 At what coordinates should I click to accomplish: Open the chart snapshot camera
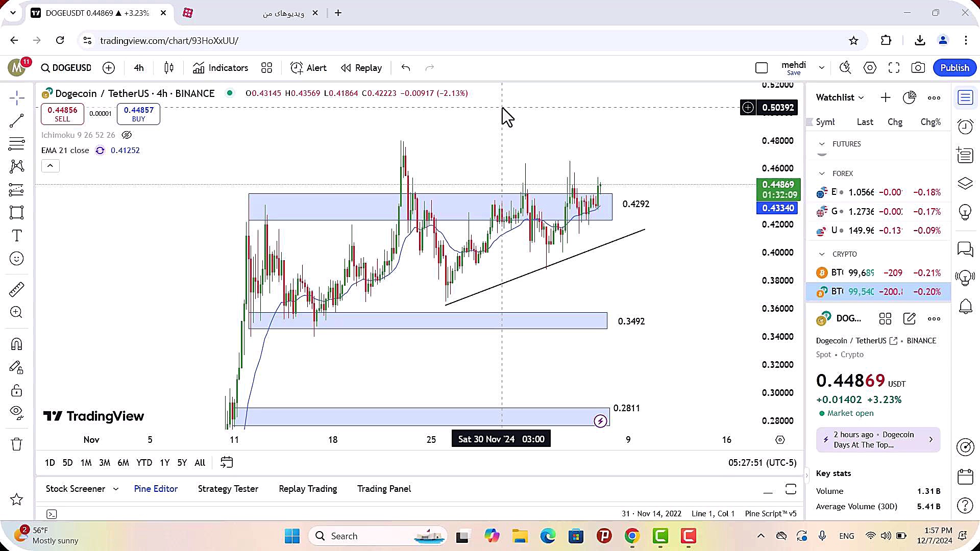[918, 68]
